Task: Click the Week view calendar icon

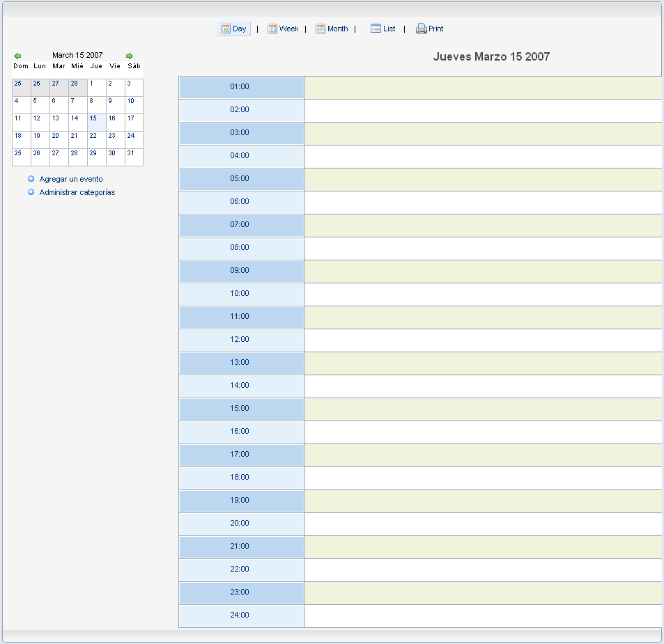Action: [272, 29]
